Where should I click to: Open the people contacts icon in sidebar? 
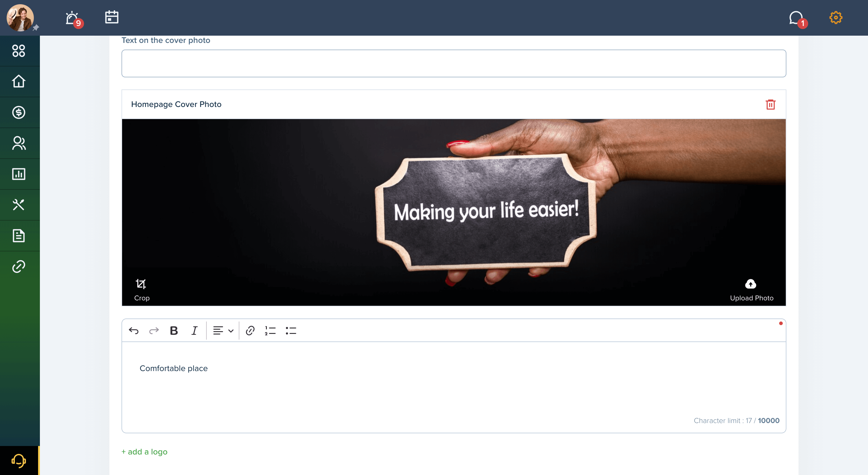click(x=18, y=143)
